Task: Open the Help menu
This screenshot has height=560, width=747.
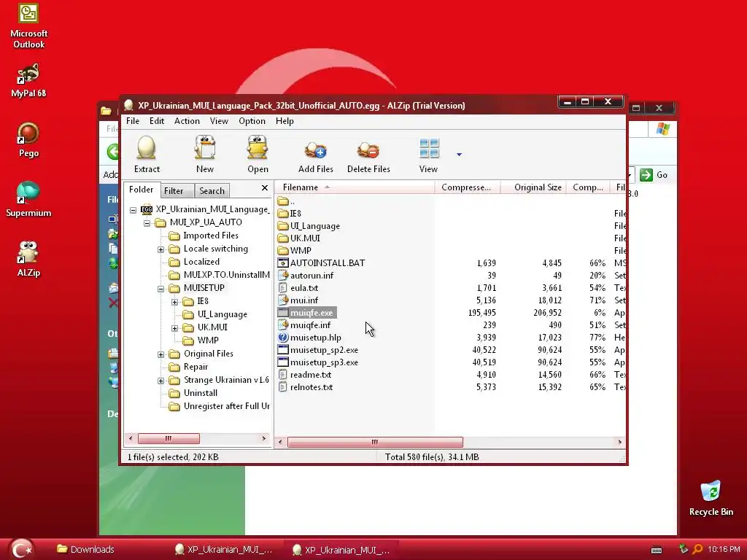Action: (285, 121)
